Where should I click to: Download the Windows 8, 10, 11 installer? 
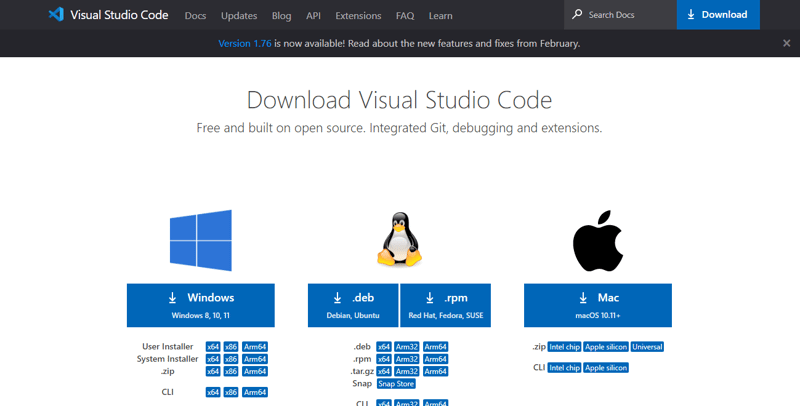click(200, 304)
